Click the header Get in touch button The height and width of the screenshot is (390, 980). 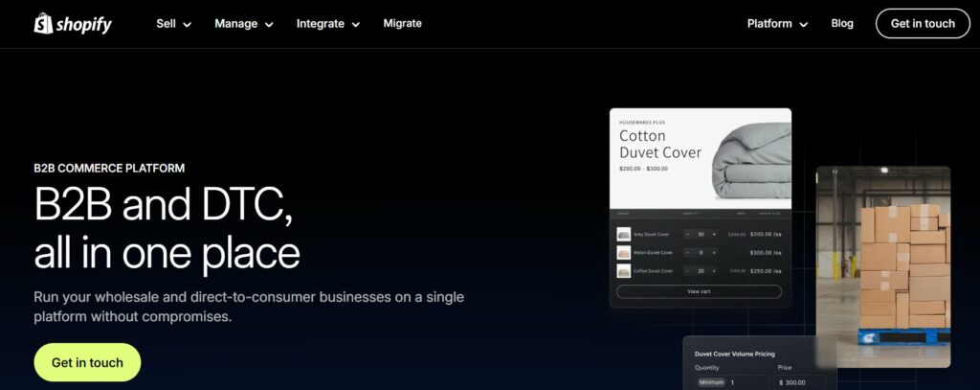tap(923, 24)
